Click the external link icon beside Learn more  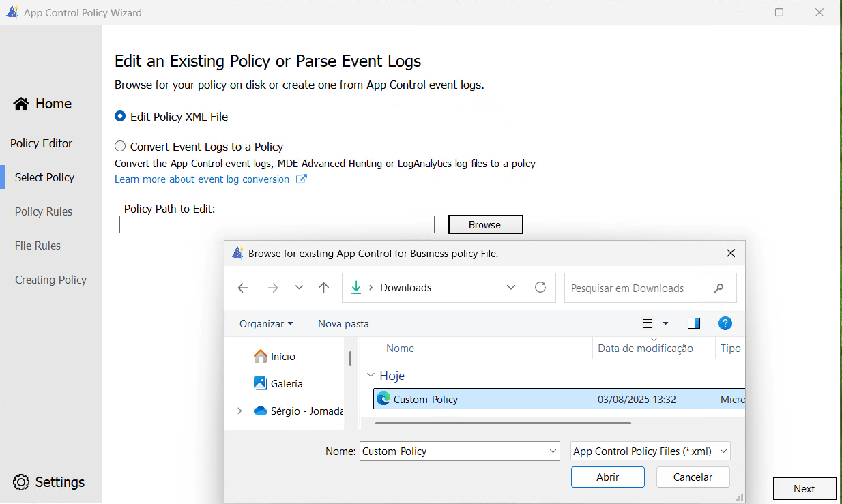(301, 179)
